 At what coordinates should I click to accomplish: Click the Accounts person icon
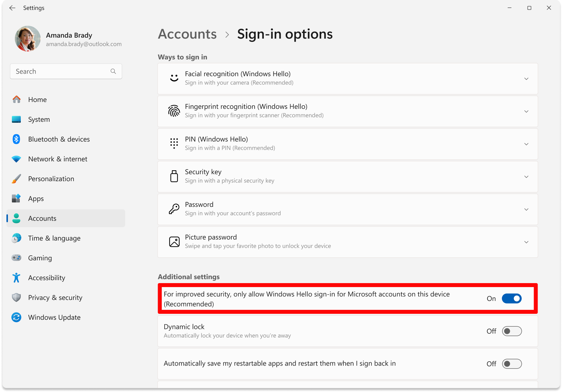click(x=16, y=218)
